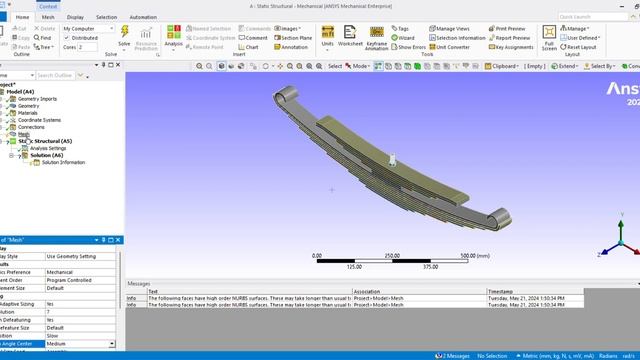Click the Solve lightning bolt icon
This screenshot has height=360, width=640.
pyautogui.click(x=124, y=31)
